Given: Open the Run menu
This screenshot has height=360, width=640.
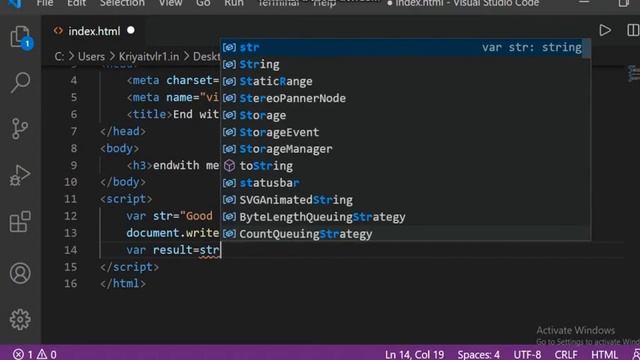Looking at the screenshot, I should [x=233, y=3].
